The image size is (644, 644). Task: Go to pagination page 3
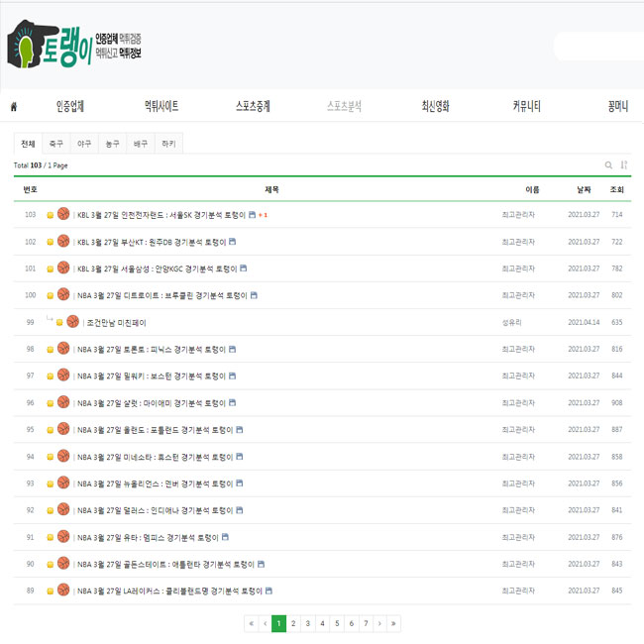pos(307,623)
